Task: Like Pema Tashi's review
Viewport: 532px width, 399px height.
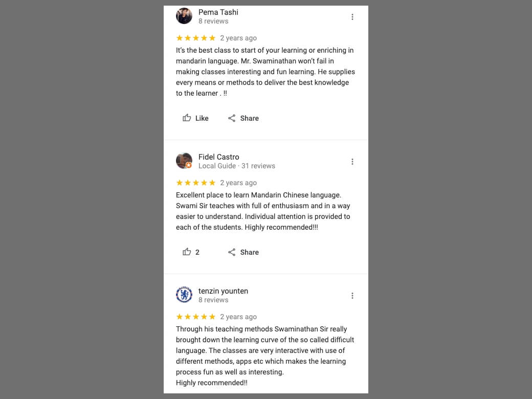Action: 195,118
